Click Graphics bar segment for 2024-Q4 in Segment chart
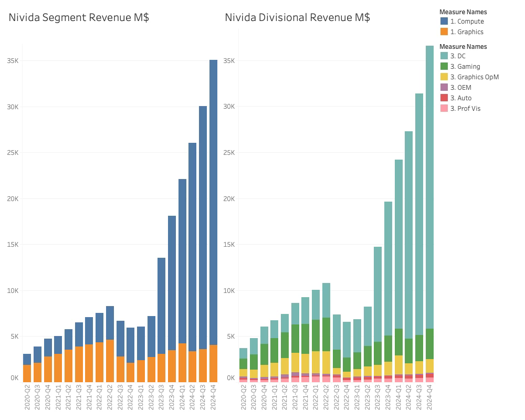 [213, 363]
